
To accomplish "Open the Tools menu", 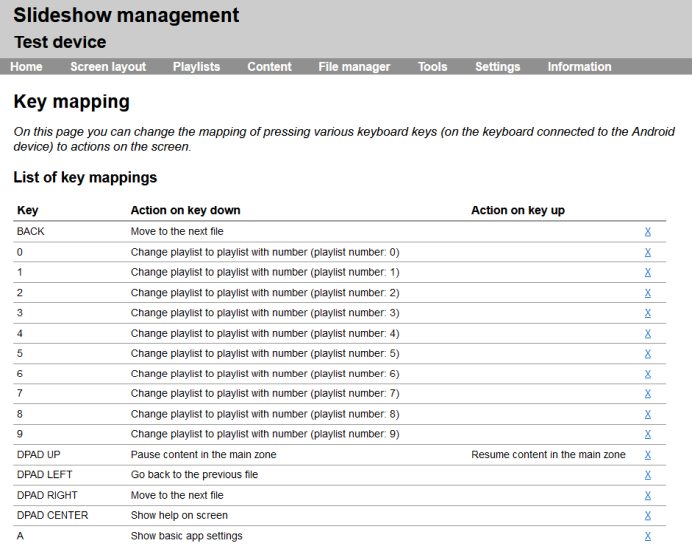I will [x=432, y=67].
